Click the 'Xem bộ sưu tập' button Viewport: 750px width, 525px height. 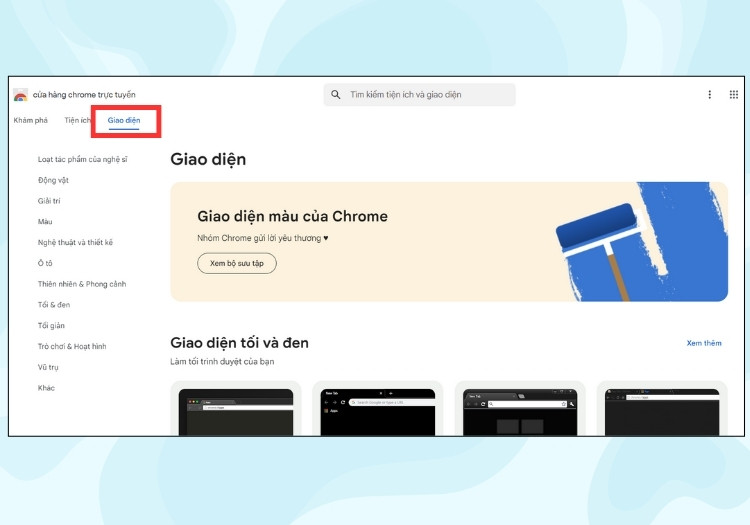[x=237, y=263]
